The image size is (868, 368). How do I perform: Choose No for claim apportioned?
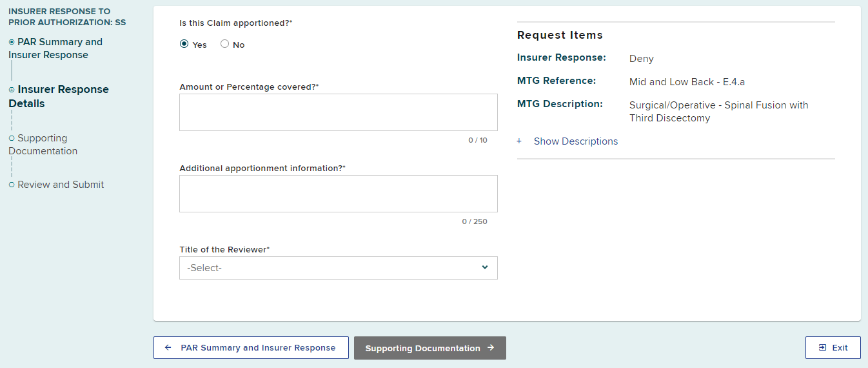tap(225, 44)
